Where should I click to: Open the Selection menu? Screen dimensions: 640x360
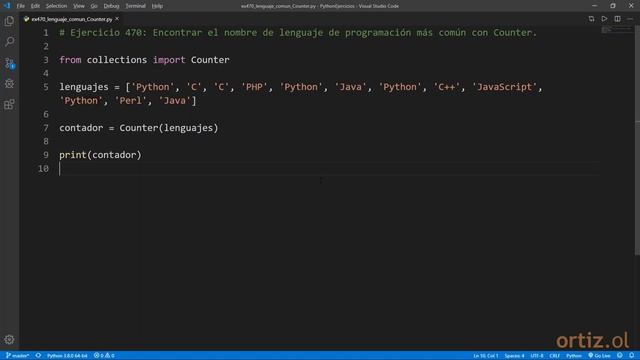coord(56,6)
